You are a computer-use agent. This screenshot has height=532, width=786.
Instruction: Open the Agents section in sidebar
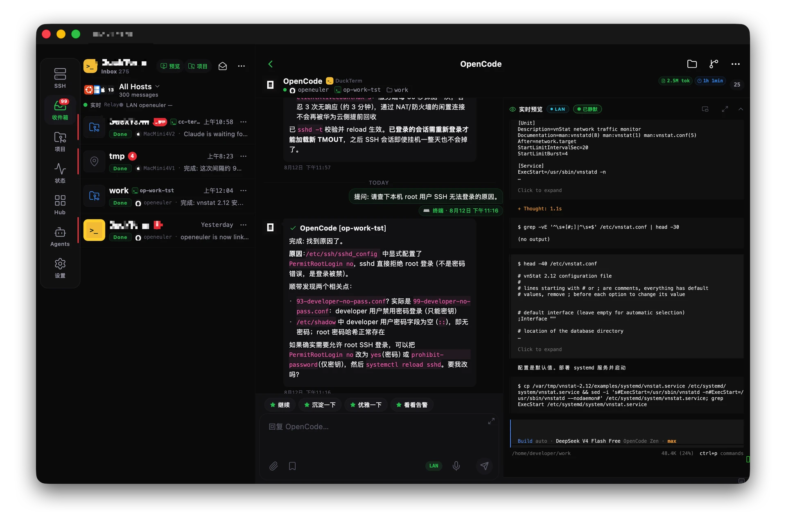click(60, 237)
